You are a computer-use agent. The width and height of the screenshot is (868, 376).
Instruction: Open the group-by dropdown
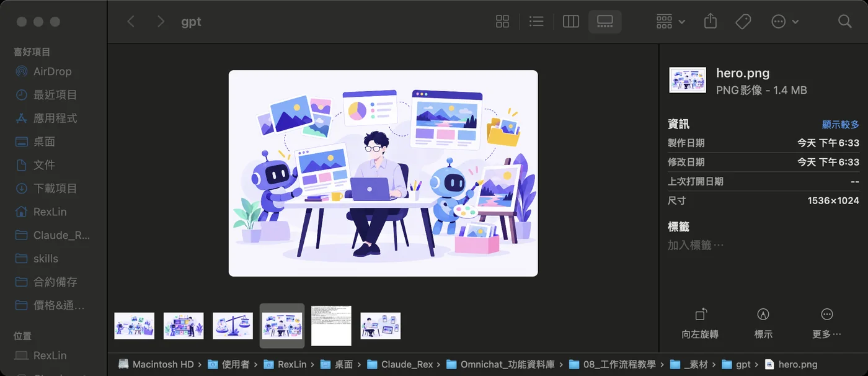670,22
